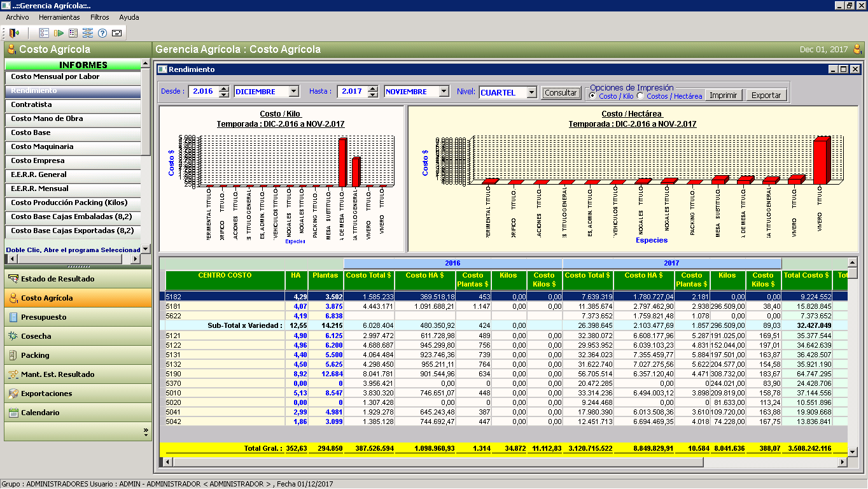The image size is (868, 489).
Task: Select the Costo / Kilo print option
Action: tap(592, 96)
